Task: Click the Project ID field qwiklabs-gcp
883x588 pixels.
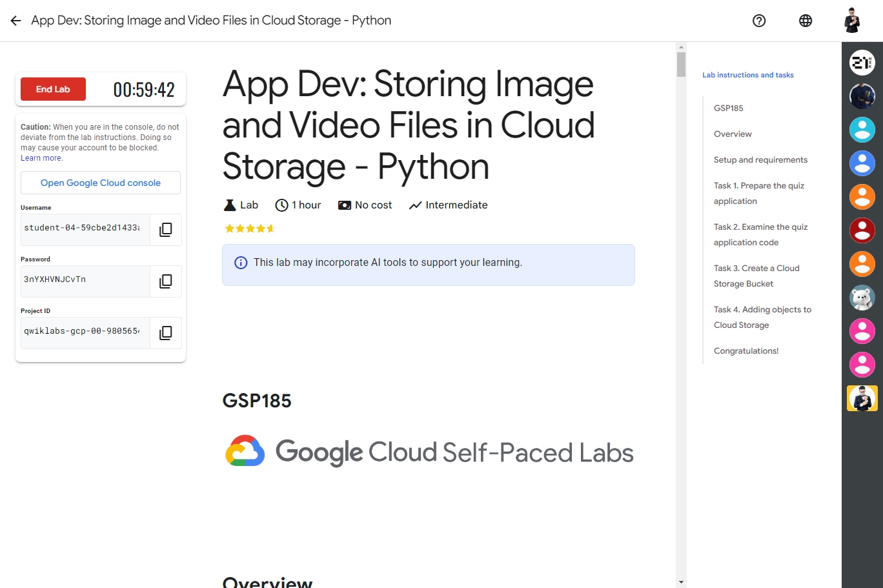Action: [85, 333]
